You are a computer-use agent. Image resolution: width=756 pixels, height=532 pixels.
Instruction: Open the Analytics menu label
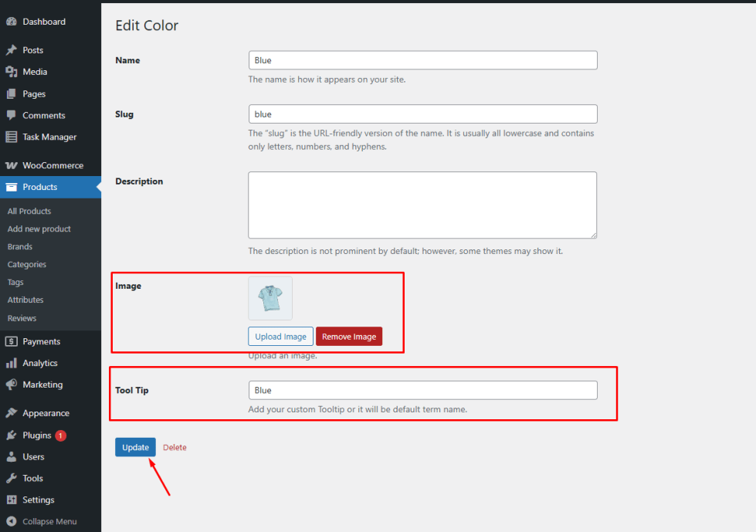40,364
